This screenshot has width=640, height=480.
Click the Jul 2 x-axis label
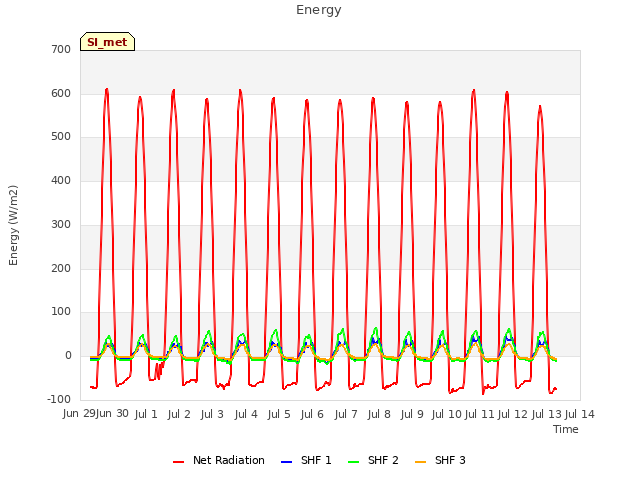coord(179,414)
